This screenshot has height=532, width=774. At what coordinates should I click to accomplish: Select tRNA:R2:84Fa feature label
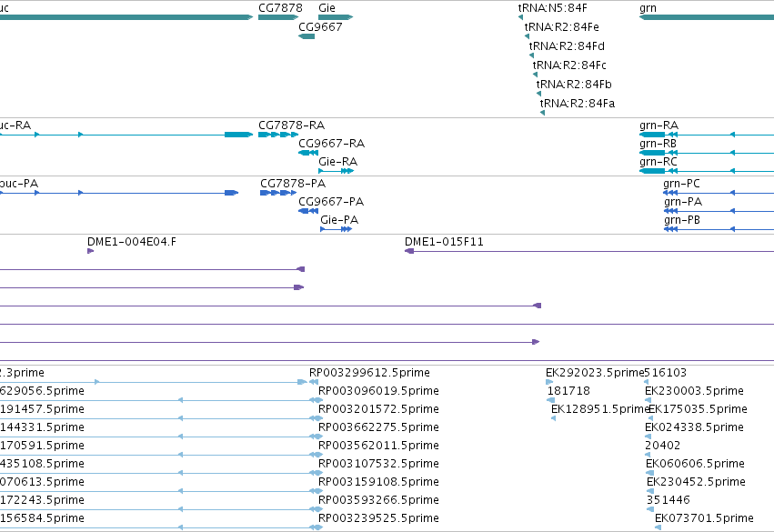577,104
